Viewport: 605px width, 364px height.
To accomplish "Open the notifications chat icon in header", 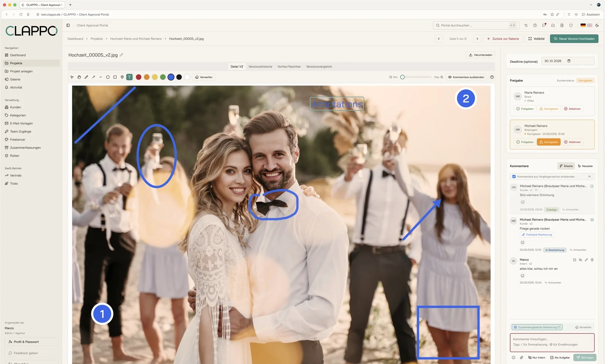I will [x=544, y=25].
